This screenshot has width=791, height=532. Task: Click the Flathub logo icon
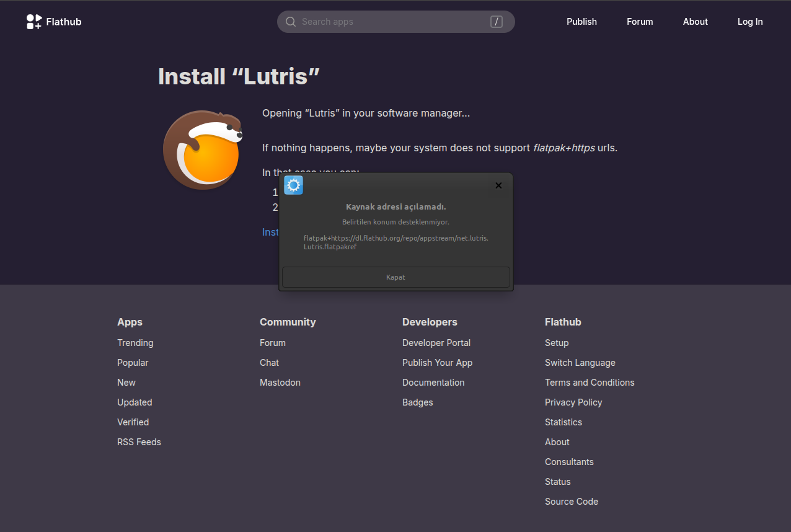34,22
